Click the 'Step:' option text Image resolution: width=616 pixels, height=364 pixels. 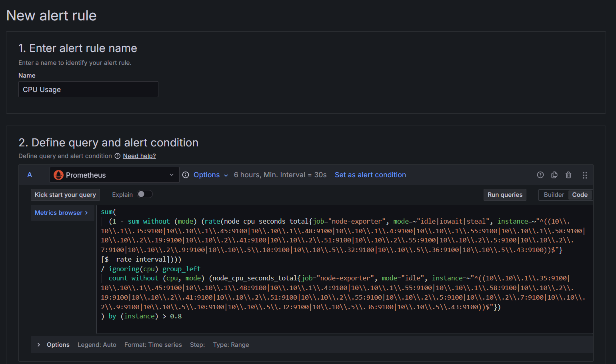[198, 345]
